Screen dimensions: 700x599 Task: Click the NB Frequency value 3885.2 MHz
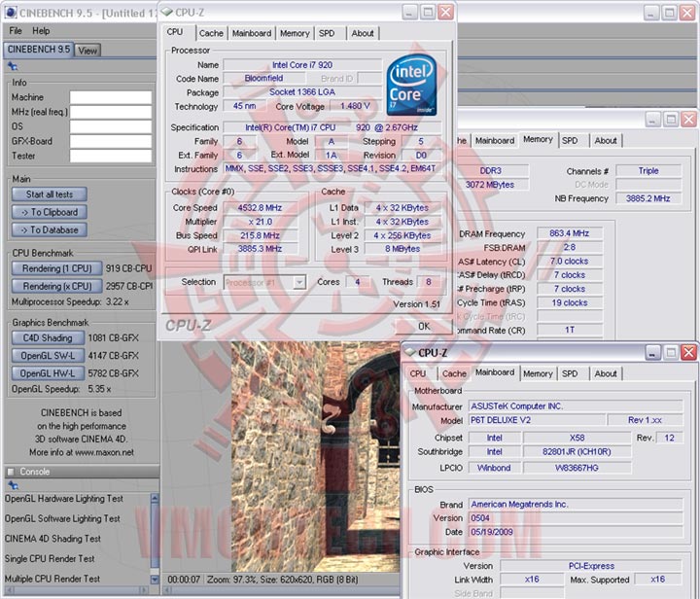648,198
